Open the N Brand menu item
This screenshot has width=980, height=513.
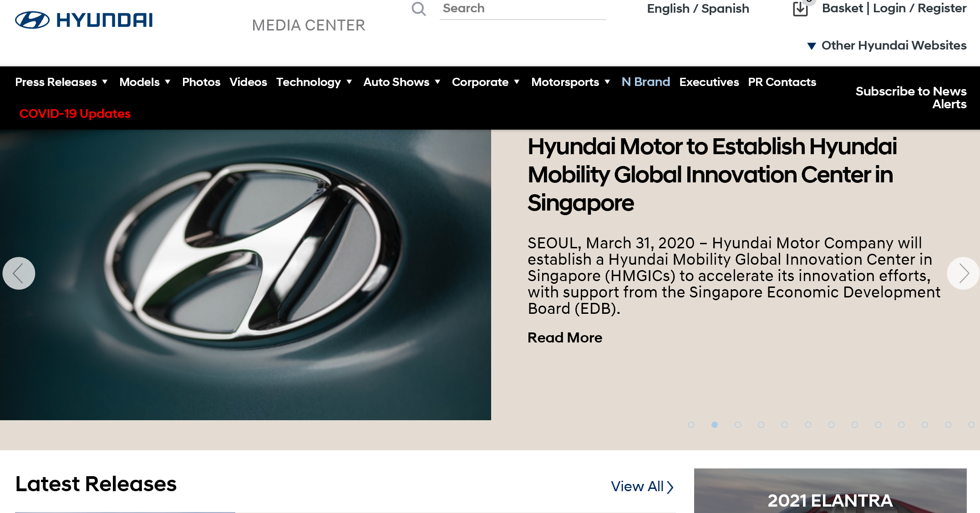(645, 82)
